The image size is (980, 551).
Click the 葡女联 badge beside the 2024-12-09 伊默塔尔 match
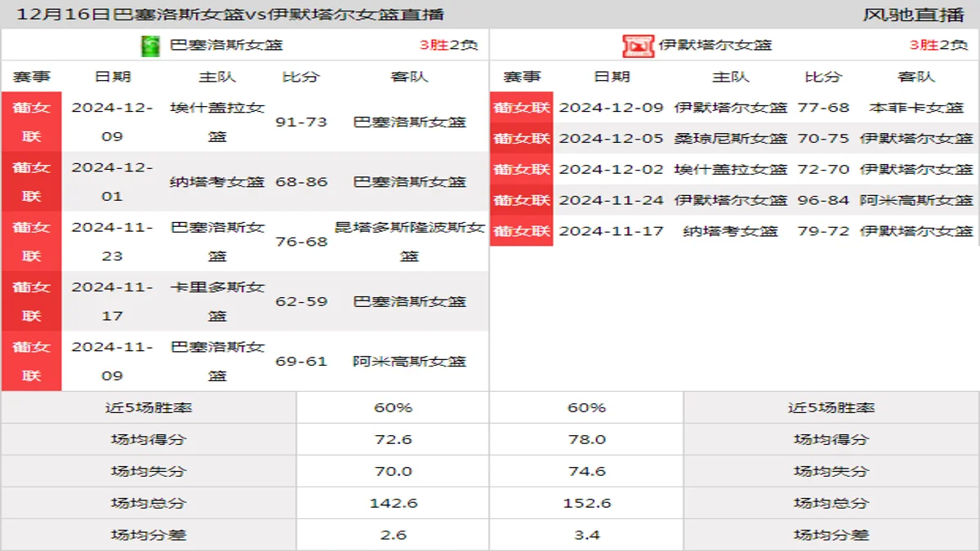[521, 108]
